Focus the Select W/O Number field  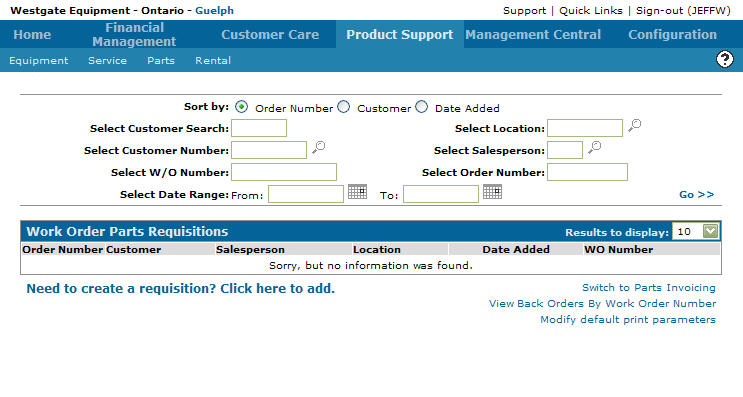pyautogui.click(x=284, y=172)
